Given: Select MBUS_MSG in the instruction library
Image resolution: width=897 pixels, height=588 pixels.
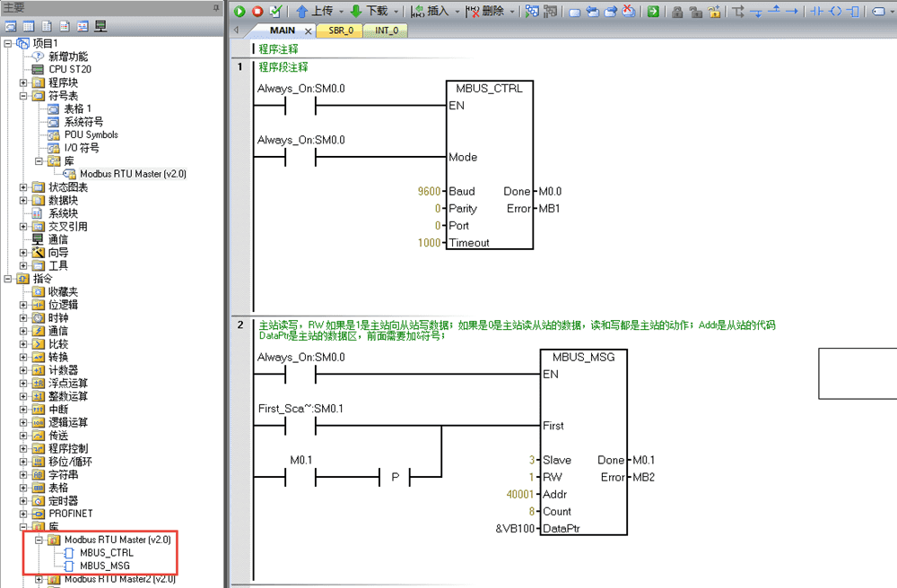Looking at the screenshot, I should (x=104, y=566).
